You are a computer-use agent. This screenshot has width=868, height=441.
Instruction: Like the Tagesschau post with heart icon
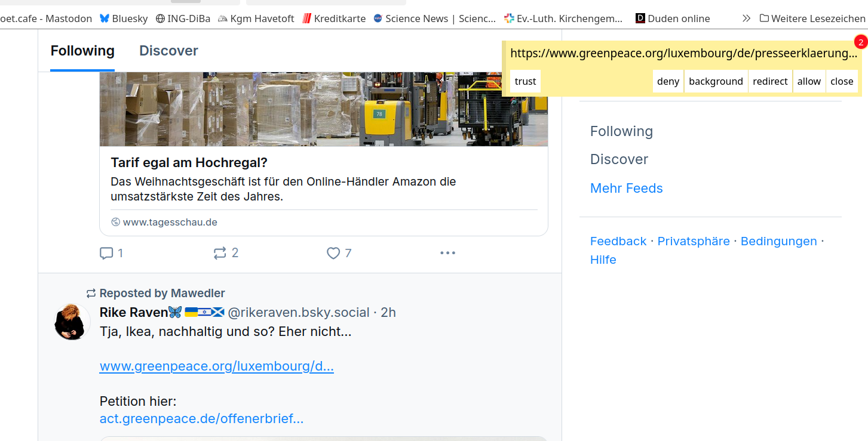(333, 253)
